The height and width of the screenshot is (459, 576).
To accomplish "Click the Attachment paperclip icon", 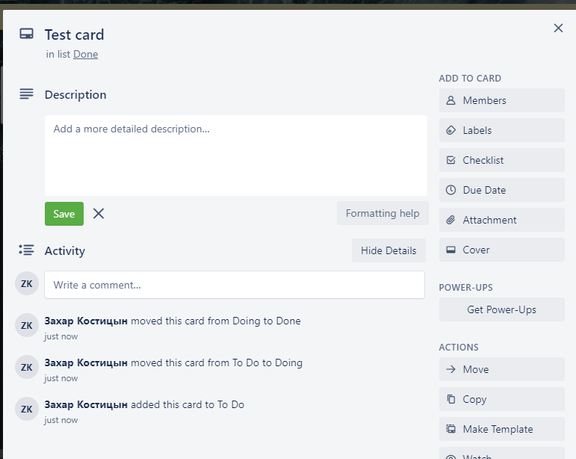I will click(451, 220).
